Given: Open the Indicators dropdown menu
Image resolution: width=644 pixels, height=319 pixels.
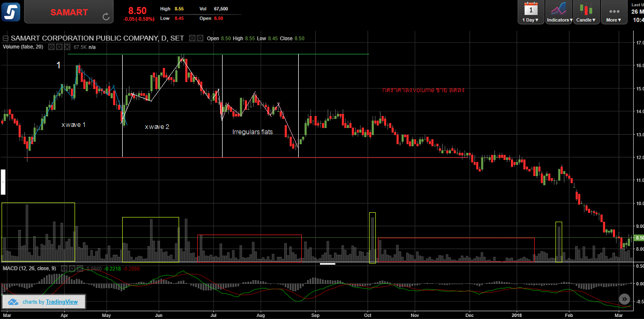Looking at the screenshot, I should 559,12.
